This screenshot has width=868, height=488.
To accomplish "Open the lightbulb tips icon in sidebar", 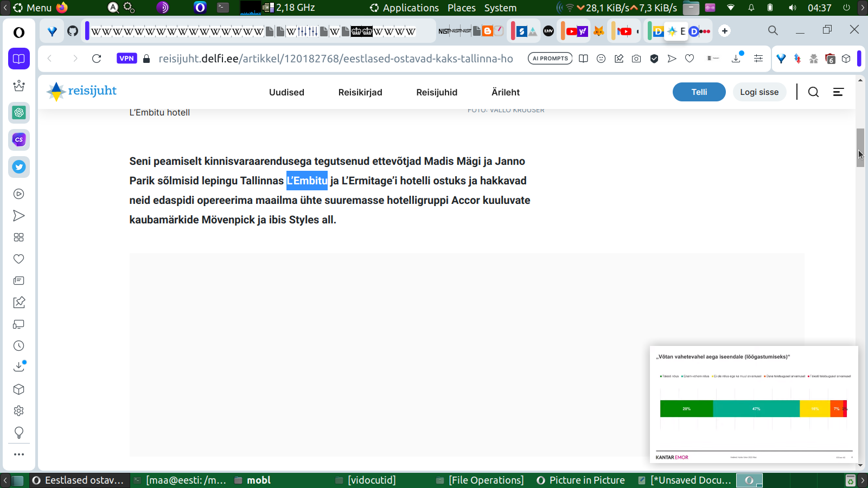I will (x=19, y=433).
